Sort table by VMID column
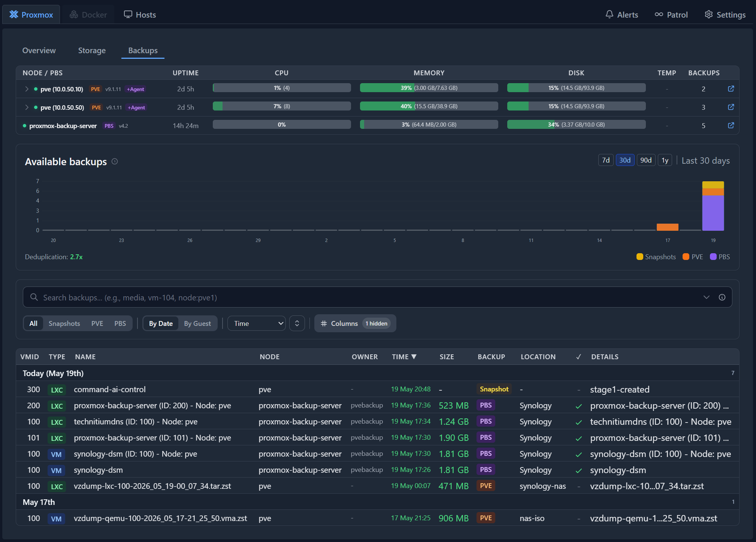Viewport: 756px width, 542px height. tap(30, 357)
